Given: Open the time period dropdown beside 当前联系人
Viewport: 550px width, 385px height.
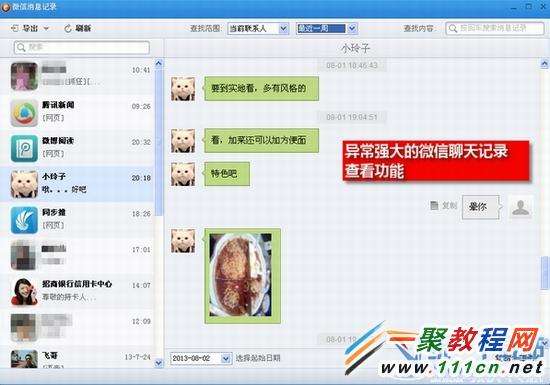Looking at the screenshot, I should (x=327, y=28).
